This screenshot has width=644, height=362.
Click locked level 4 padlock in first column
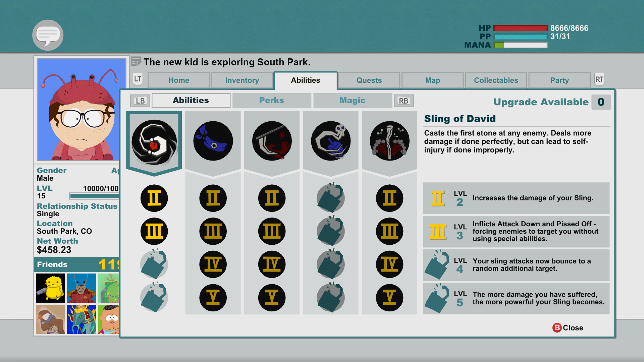[154, 264]
